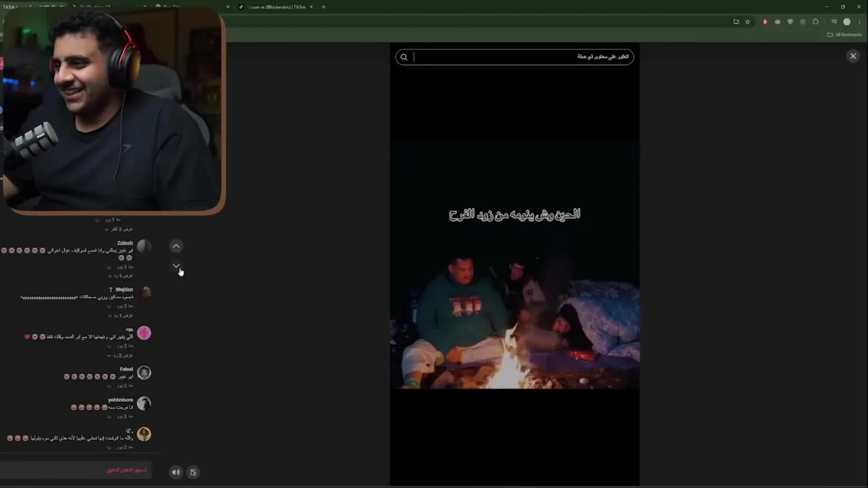Image resolution: width=868 pixels, height=488 pixels.
Task: Open Faisal's profile picture
Action: (144, 373)
